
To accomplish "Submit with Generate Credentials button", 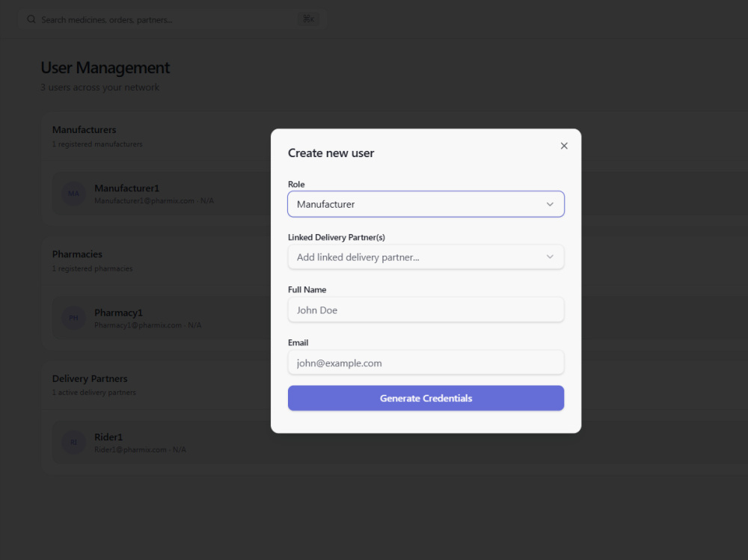I will (426, 399).
